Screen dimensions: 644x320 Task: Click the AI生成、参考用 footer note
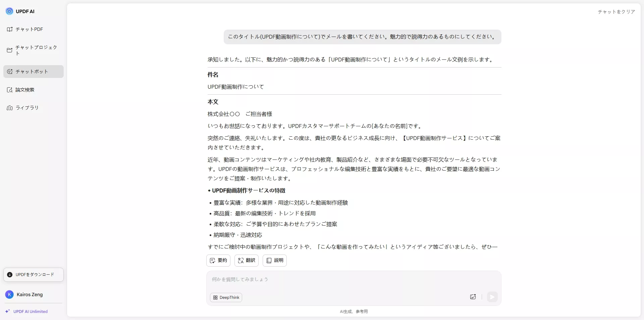354,312
